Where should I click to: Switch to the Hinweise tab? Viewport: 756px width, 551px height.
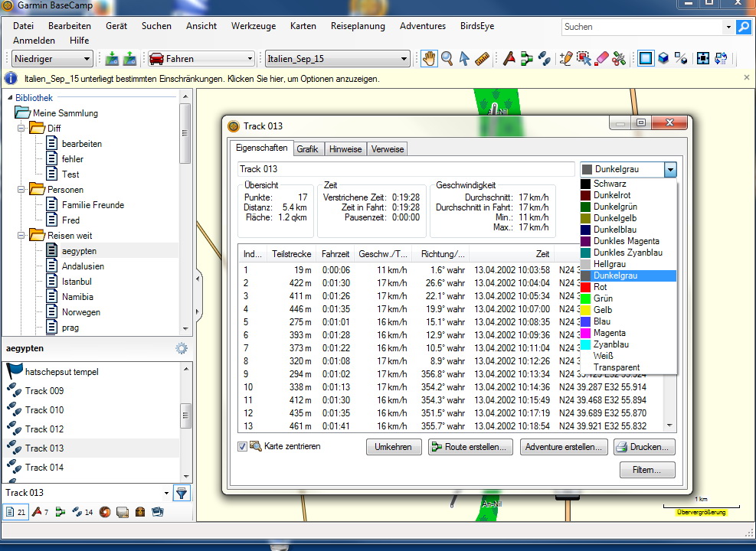pos(345,149)
